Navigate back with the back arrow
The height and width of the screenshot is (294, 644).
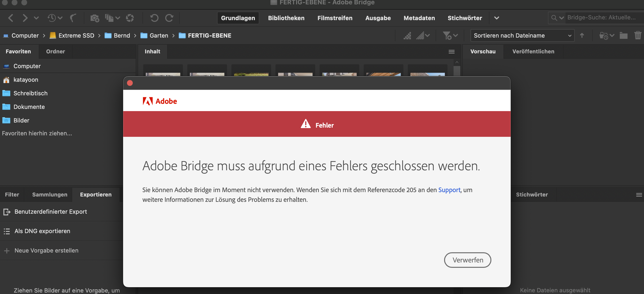[11, 18]
